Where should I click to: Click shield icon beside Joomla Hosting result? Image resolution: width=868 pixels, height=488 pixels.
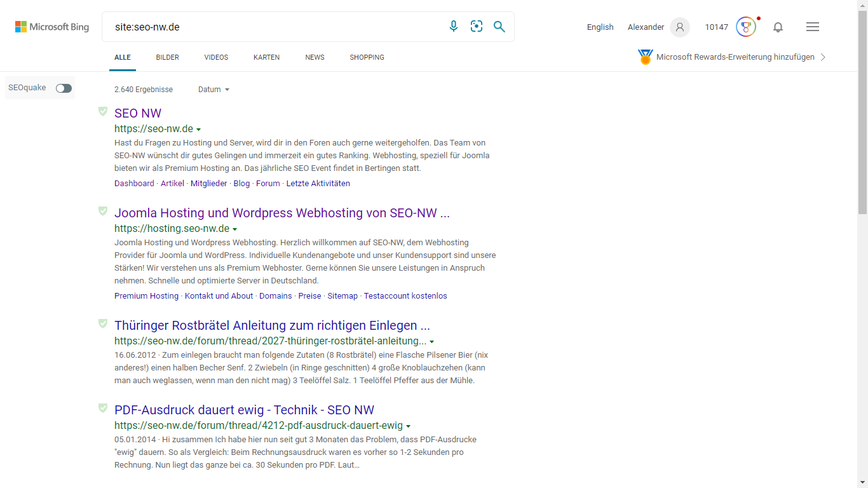tap(103, 211)
